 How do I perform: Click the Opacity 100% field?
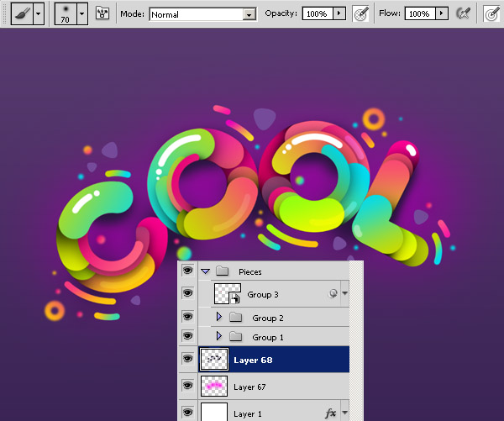[318, 13]
